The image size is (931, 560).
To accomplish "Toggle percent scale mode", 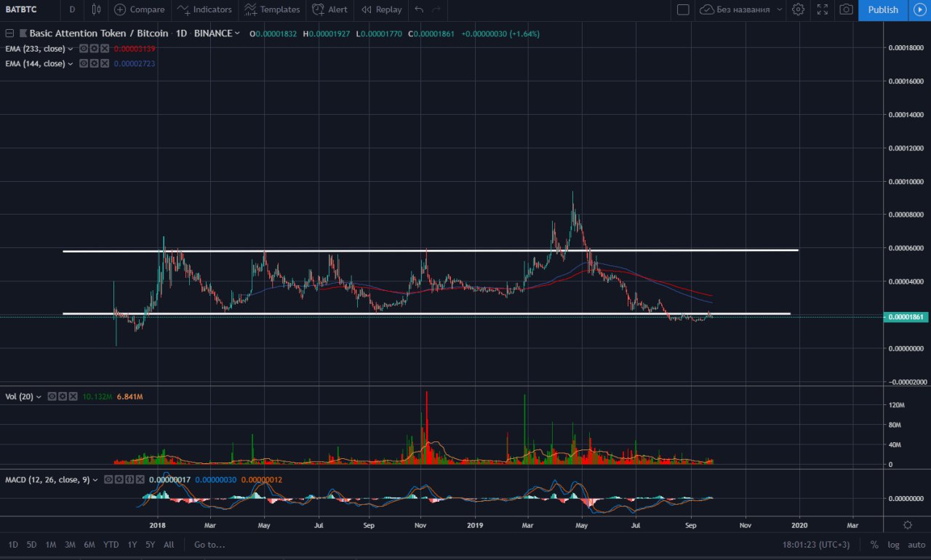I will click(x=874, y=545).
